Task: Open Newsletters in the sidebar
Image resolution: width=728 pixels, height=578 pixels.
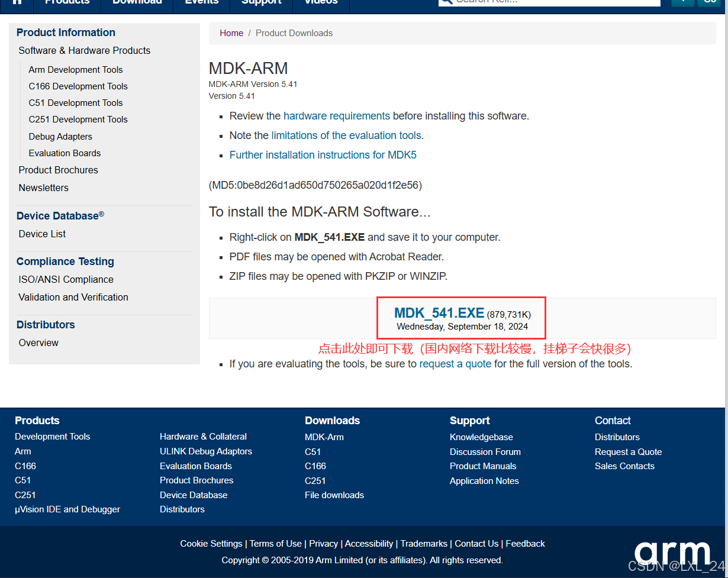Action: point(43,188)
